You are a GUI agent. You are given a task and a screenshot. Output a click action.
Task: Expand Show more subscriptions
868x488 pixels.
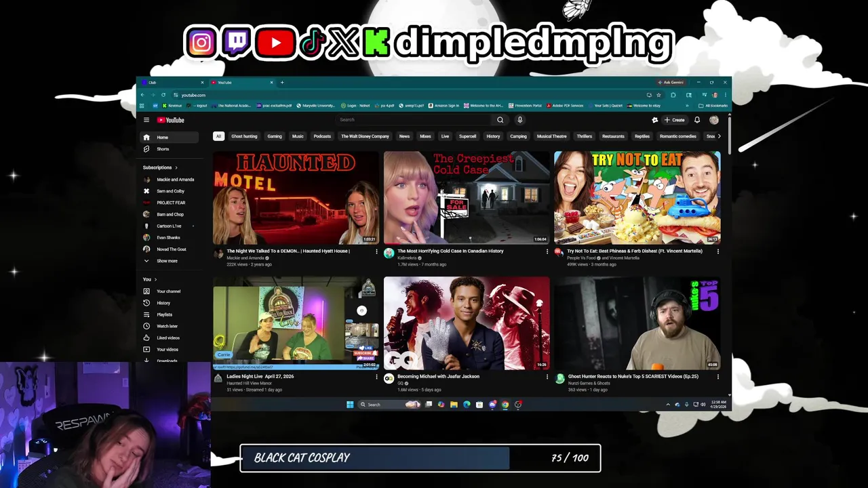tap(170, 261)
